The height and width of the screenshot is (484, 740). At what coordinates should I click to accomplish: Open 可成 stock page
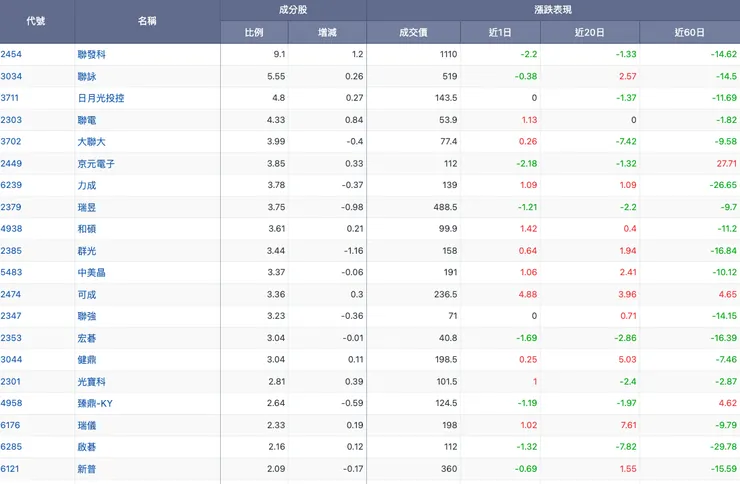87,294
